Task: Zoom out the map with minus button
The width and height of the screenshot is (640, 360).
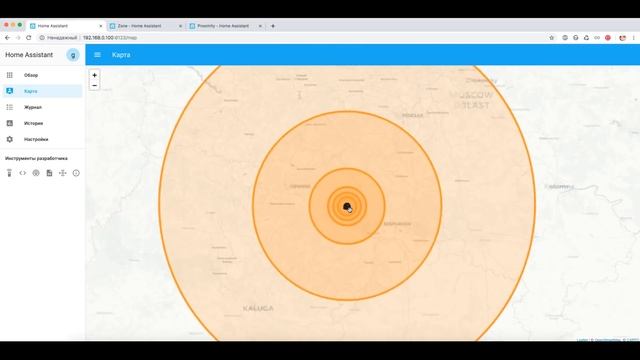Action: (94, 85)
